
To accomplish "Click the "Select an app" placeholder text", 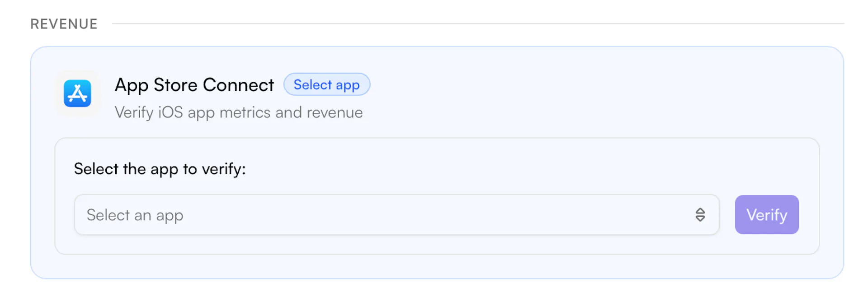I will tap(135, 215).
